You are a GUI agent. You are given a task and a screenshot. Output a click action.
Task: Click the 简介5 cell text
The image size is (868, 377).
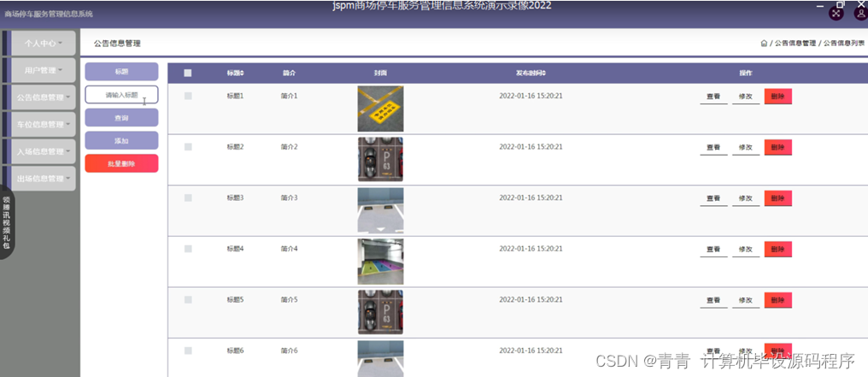click(289, 299)
